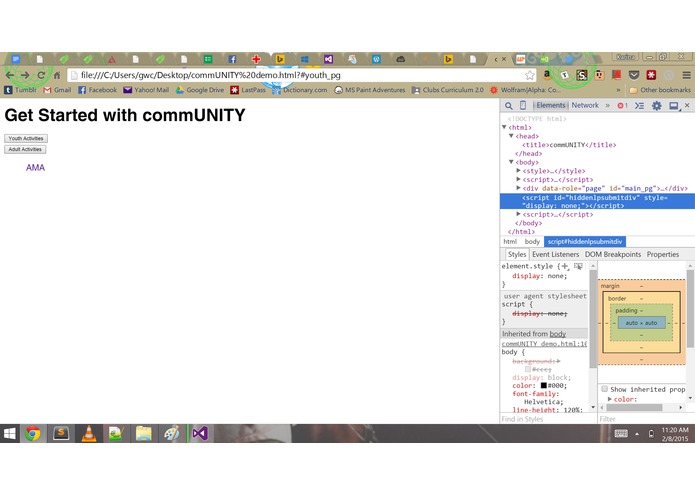Click the commUNITY demo.html source link
The height and width of the screenshot is (494, 695).
[x=544, y=344]
